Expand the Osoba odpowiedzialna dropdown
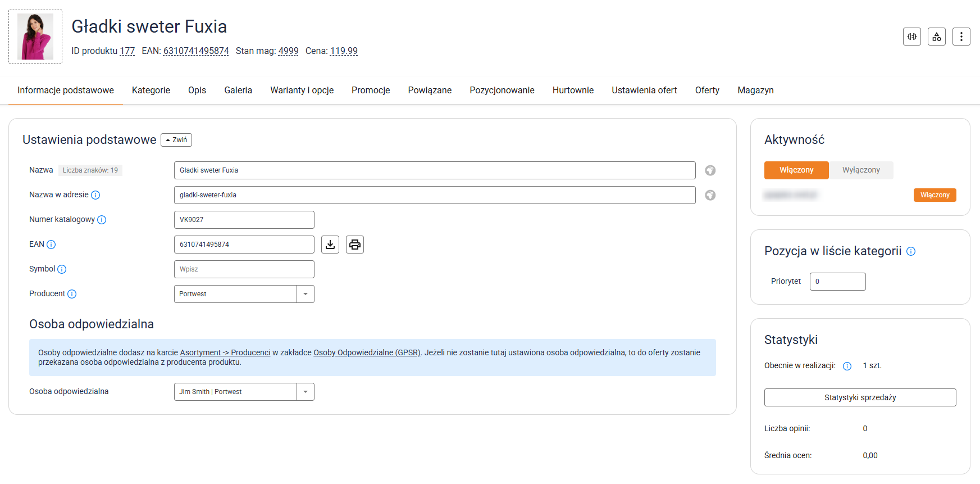Image resolution: width=980 pixels, height=484 pixels. (305, 392)
